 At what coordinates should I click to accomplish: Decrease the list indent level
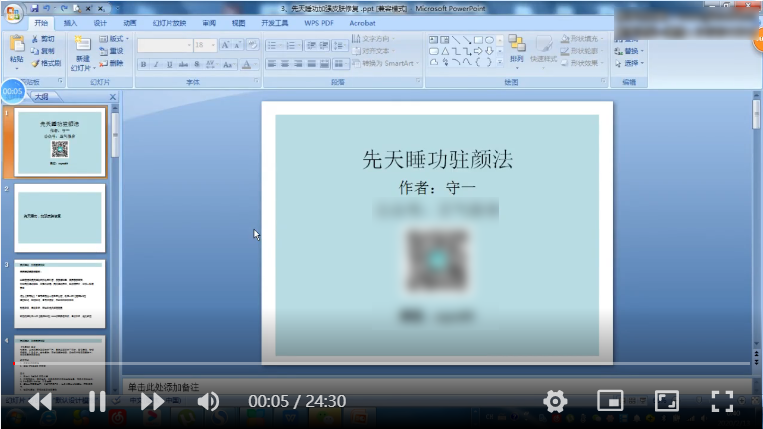(311, 45)
